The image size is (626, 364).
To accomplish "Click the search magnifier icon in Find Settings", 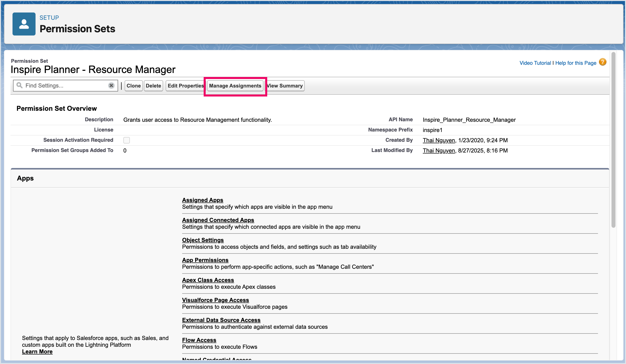I will click(19, 85).
